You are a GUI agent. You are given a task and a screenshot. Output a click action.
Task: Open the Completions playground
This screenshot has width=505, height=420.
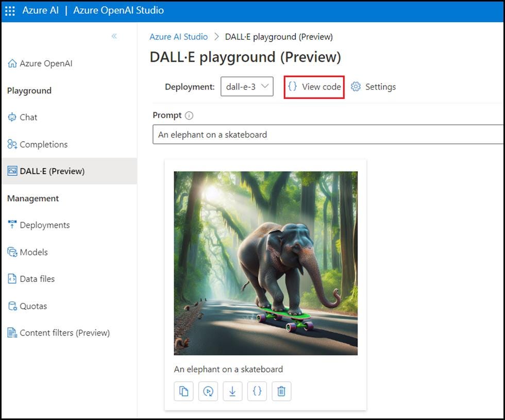click(43, 144)
